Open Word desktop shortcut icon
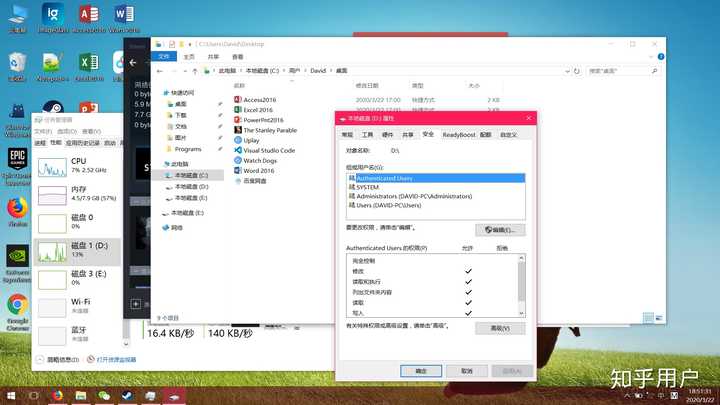The image size is (720, 405). click(124, 18)
